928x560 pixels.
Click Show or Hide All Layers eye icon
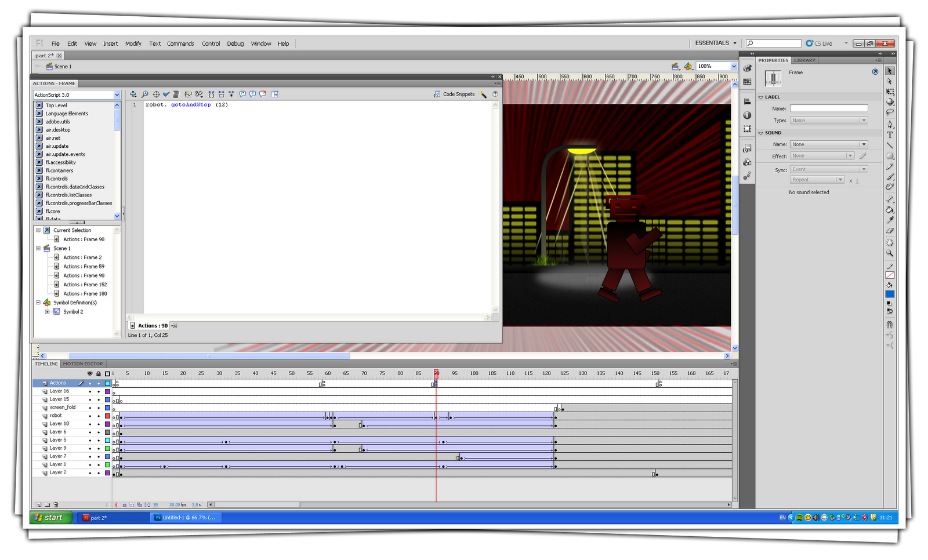click(x=90, y=374)
